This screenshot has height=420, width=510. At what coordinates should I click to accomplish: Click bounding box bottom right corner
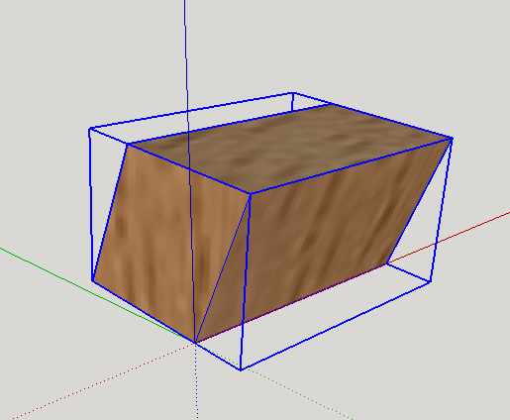pos(431,281)
